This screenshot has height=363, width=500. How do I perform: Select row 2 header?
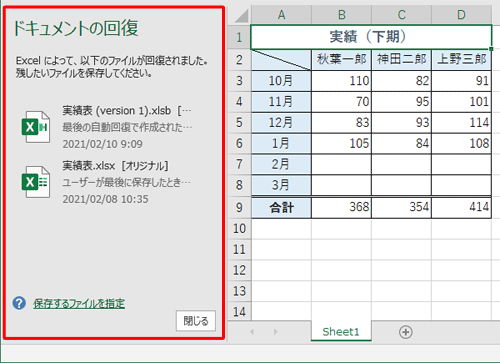[x=239, y=60]
